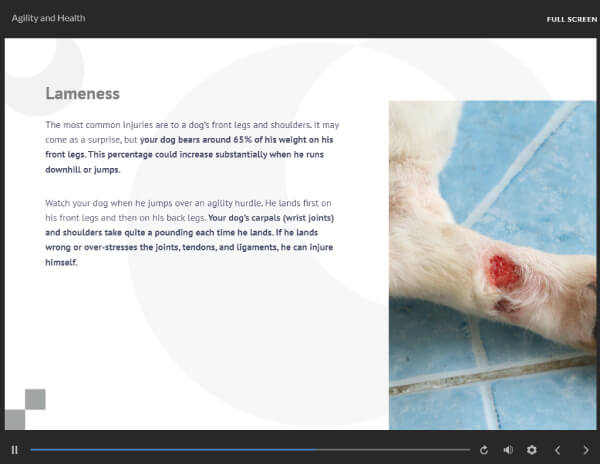
Task: Replay the current slide
Action: click(x=484, y=450)
